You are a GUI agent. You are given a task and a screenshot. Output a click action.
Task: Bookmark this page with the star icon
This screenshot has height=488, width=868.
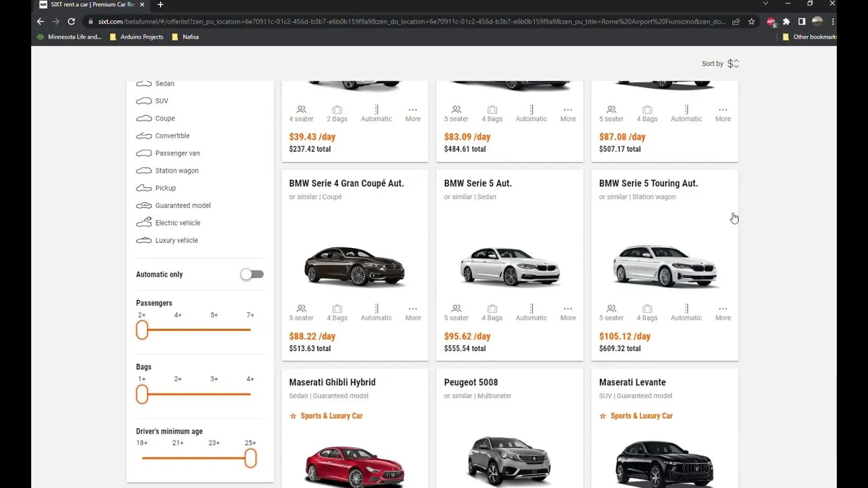[751, 22]
